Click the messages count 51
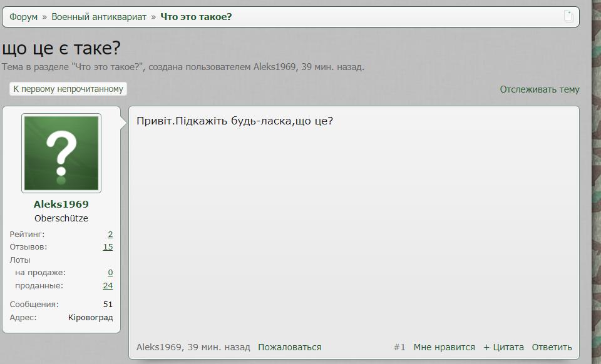 [x=108, y=305]
